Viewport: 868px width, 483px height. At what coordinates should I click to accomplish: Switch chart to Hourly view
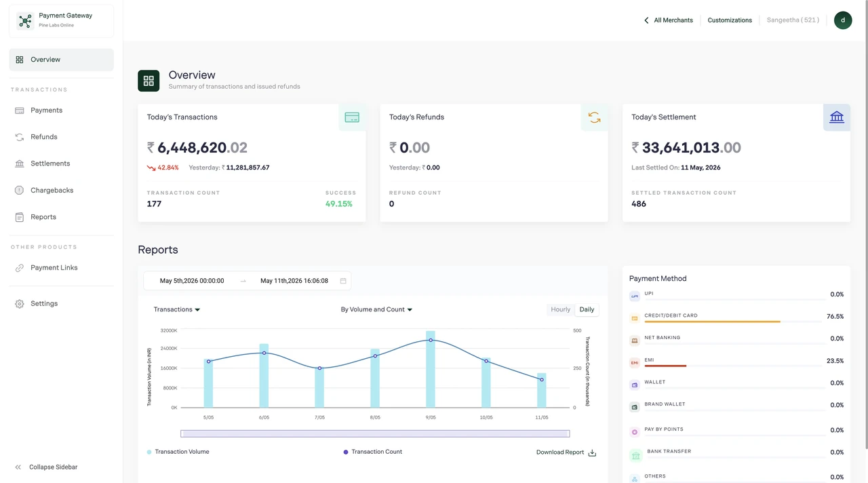coord(561,309)
